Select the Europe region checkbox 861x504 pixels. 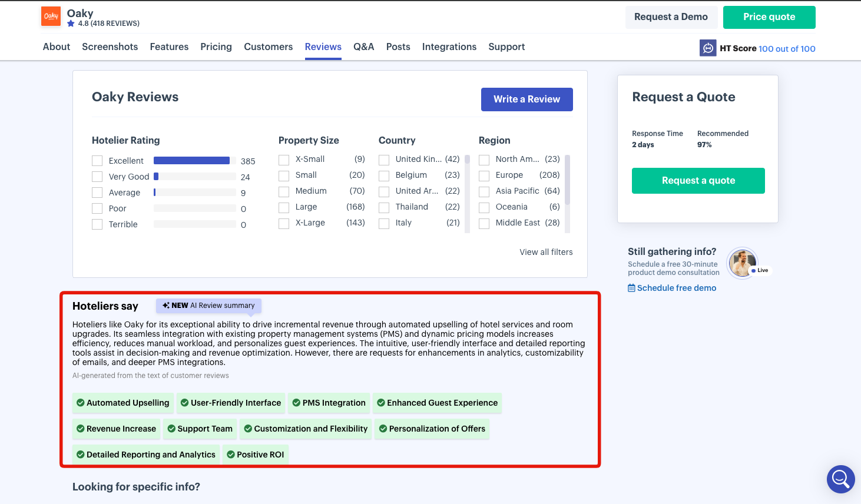coord(484,175)
